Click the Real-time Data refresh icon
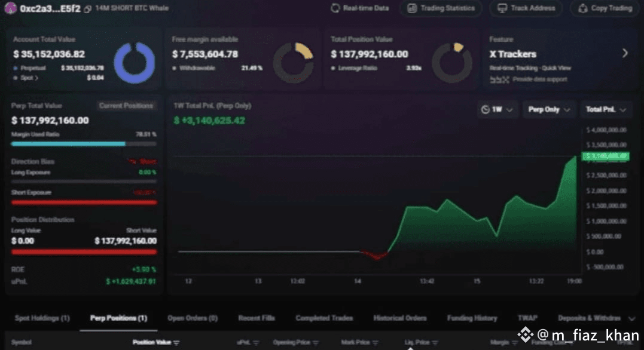This screenshot has height=350, width=644. (x=335, y=8)
